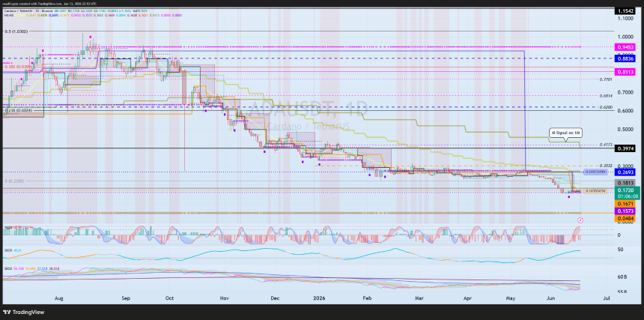Click the AI-Signal on 1W callout
644x320 pixels.
tap(565, 133)
